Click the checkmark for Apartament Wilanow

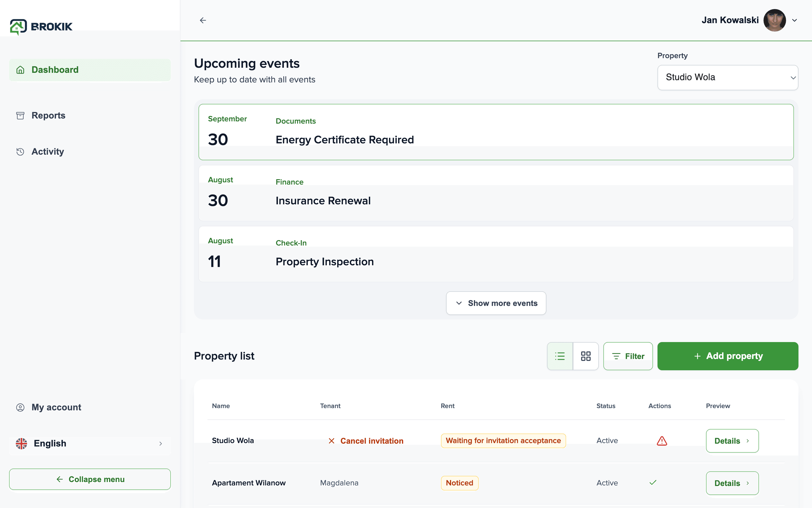pyautogui.click(x=653, y=483)
